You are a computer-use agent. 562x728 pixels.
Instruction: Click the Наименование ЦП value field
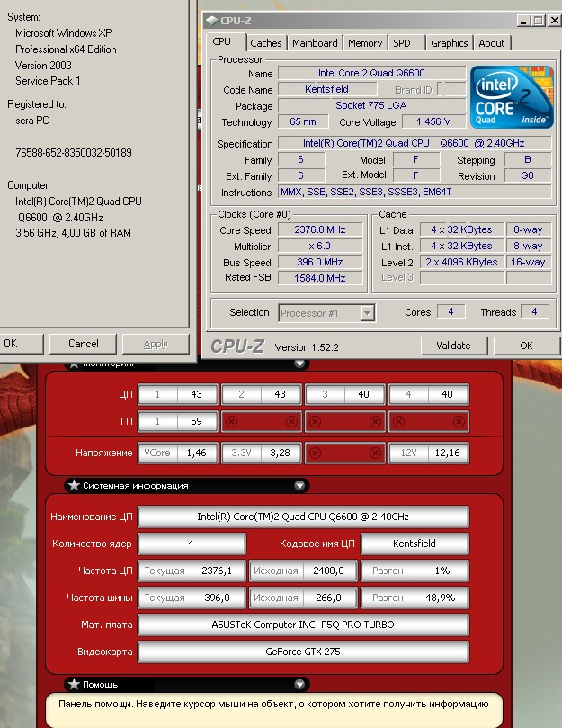pyautogui.click(x=303, y=517)
